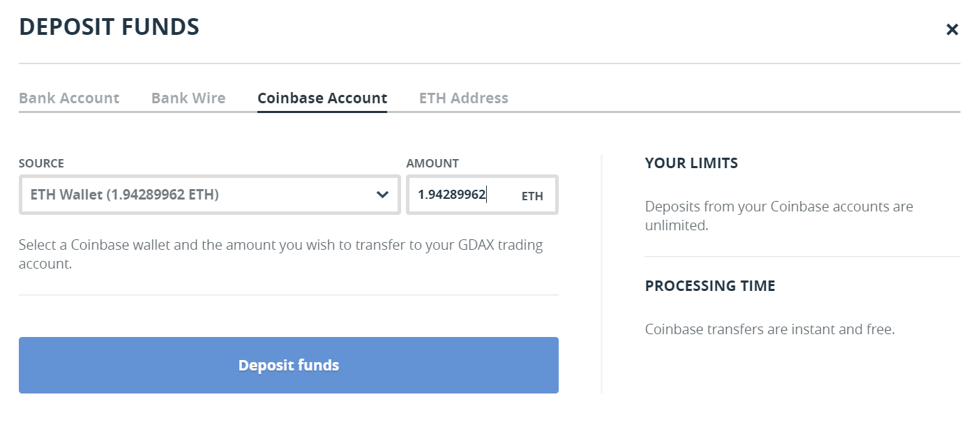Close the Deposit Funds dialog

coord(952,29)
